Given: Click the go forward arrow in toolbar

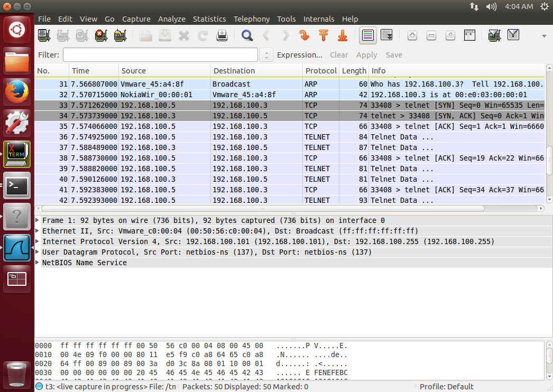Looking at the screenshot, I should (285, 35).
